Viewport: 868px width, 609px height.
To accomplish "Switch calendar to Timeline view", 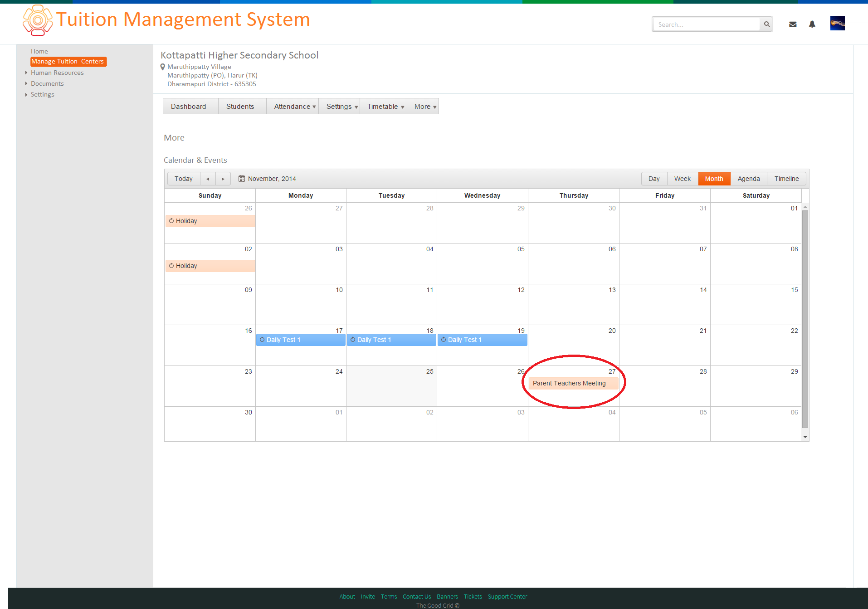I will click(787, 179).
